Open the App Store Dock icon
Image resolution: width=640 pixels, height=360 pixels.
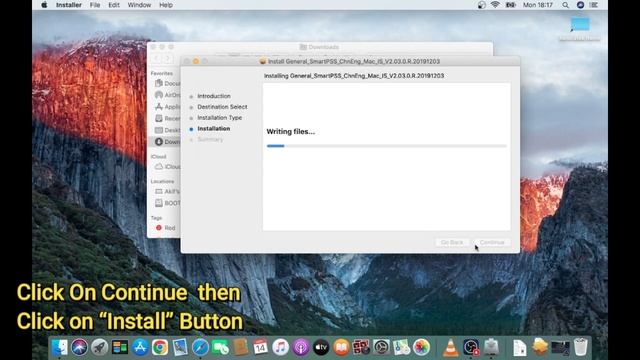point(140,347)
